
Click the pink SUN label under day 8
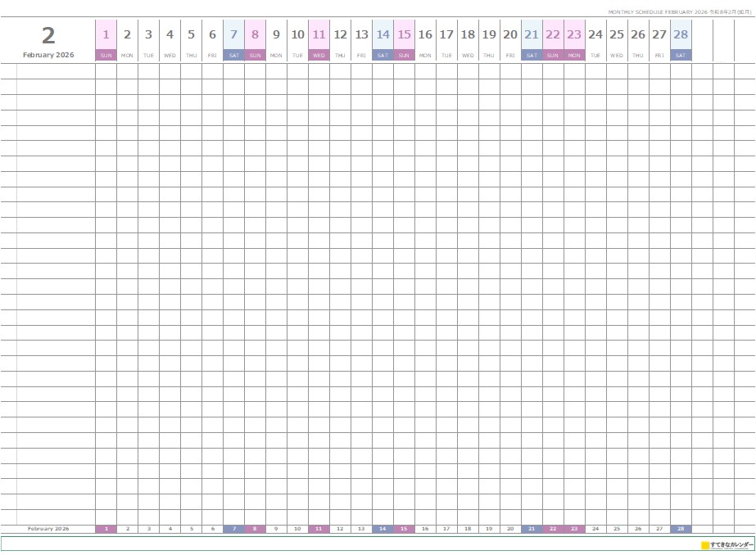pyautogui.click(x=255, y=56)
